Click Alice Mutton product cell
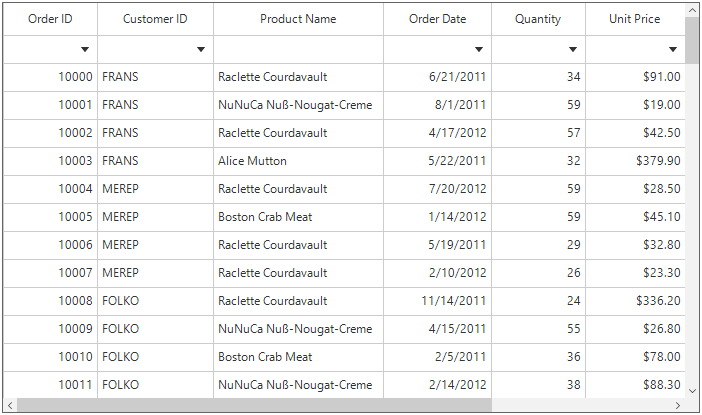702x415 pixels. pos(298,161)
